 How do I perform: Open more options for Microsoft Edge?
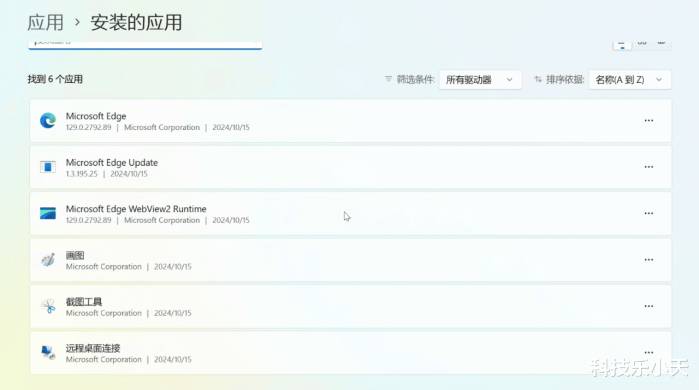click(x=649, y=120)
